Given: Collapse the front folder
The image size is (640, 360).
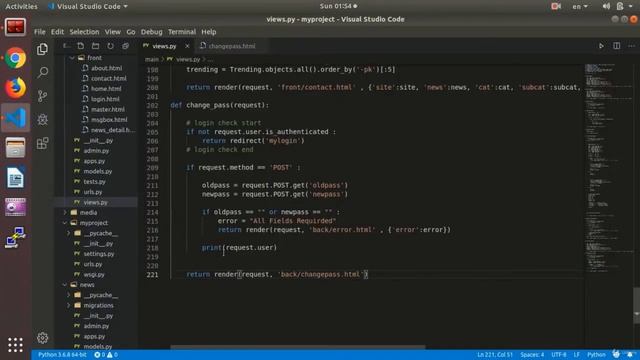Looking at the screenshot, I should coord(72,58).
